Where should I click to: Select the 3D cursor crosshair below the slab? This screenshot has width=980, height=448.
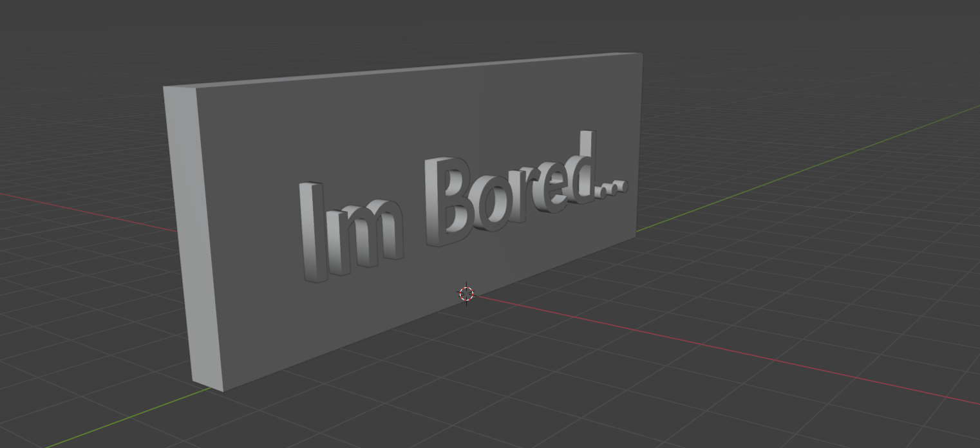466,294
